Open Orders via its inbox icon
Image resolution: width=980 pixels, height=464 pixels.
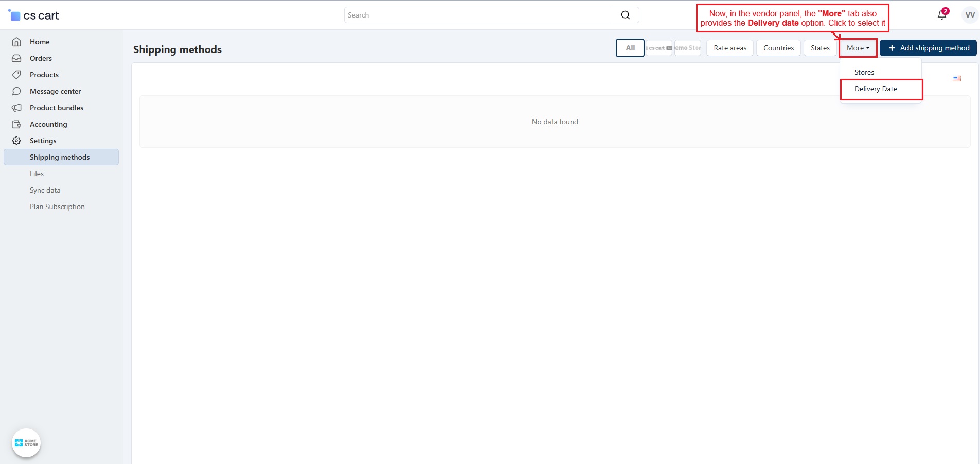(x=16, y=58)
